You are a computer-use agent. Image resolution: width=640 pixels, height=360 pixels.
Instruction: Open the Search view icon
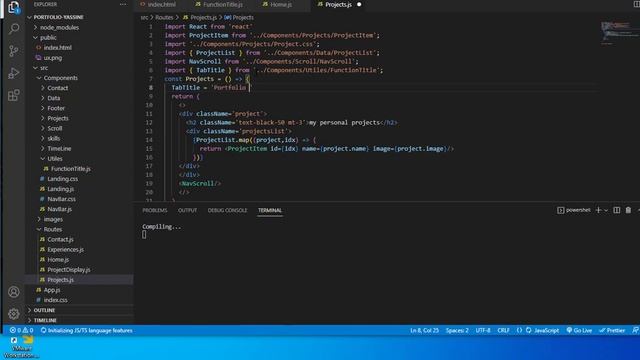pos(13,29)
